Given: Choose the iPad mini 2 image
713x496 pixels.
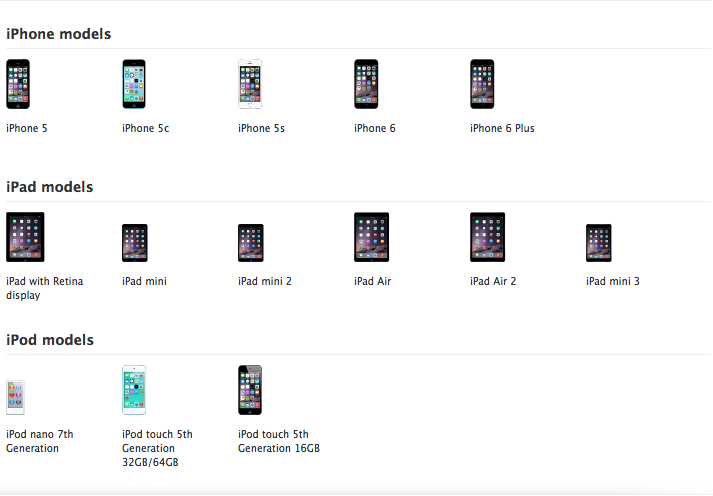Looking at the screenshot, I should (251, 243).
